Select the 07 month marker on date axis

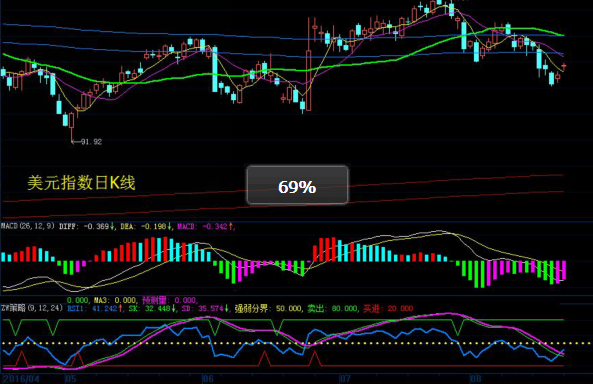pos(345,378)
